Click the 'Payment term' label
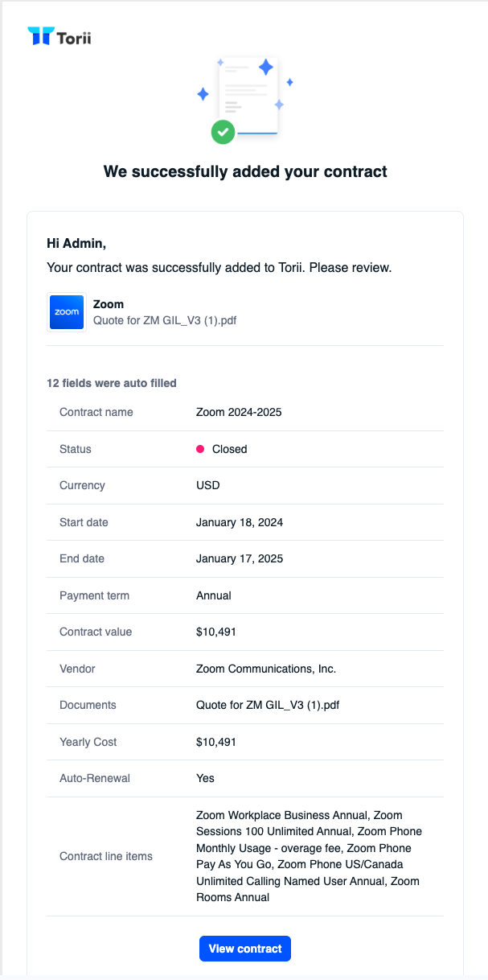Viewport: 488px width, 980px height. (x=94, y=595)
